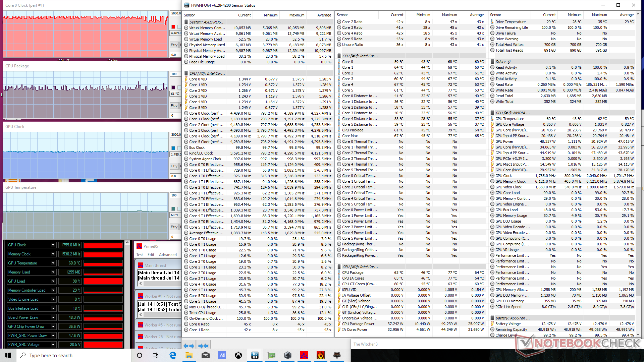Select the Virtual Memory Load sensor row
This screenshot has height=362, width=644.
258,39
